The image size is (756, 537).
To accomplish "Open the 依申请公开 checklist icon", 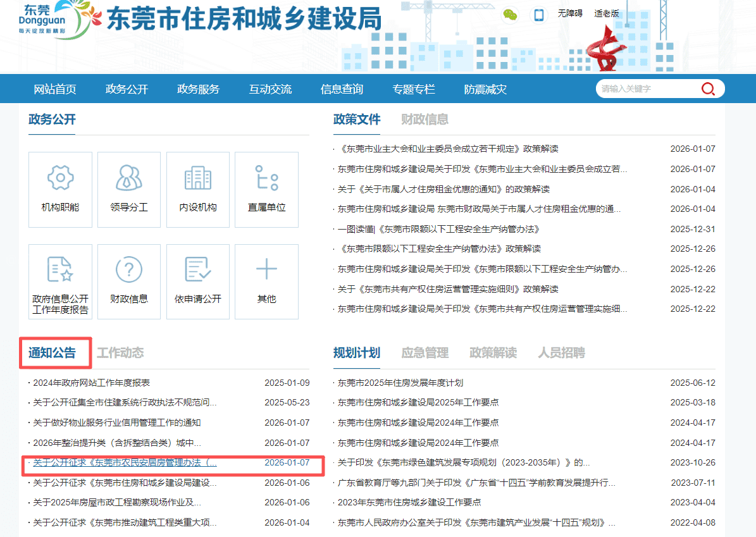I will coord(197,270).
